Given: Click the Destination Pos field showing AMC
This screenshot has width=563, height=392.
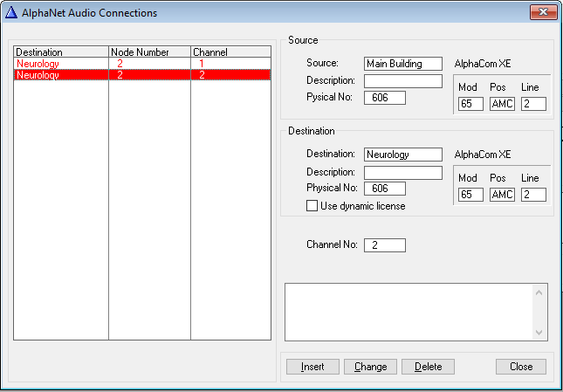Looking at the screenshot, I should (x=502, y=195).
